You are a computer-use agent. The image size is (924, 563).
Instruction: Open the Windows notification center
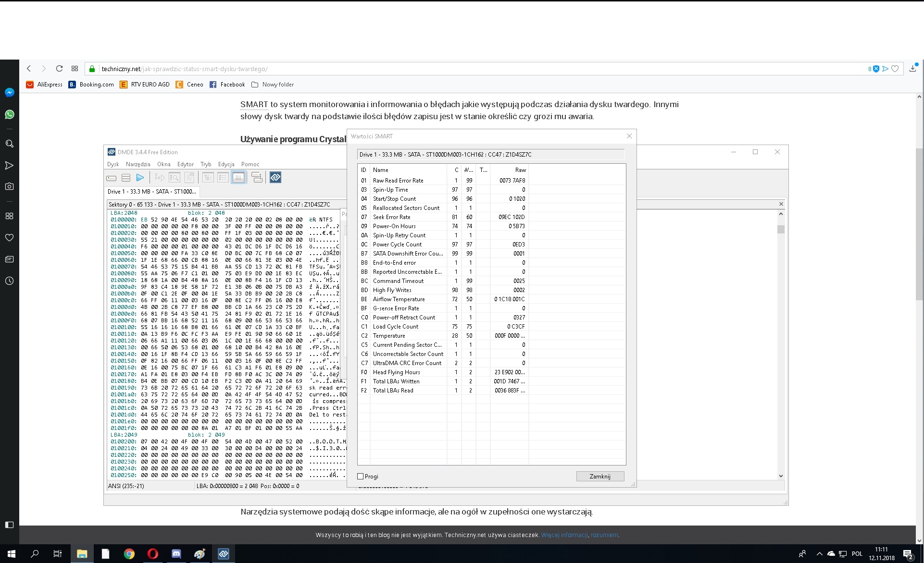tap(908, 554)
